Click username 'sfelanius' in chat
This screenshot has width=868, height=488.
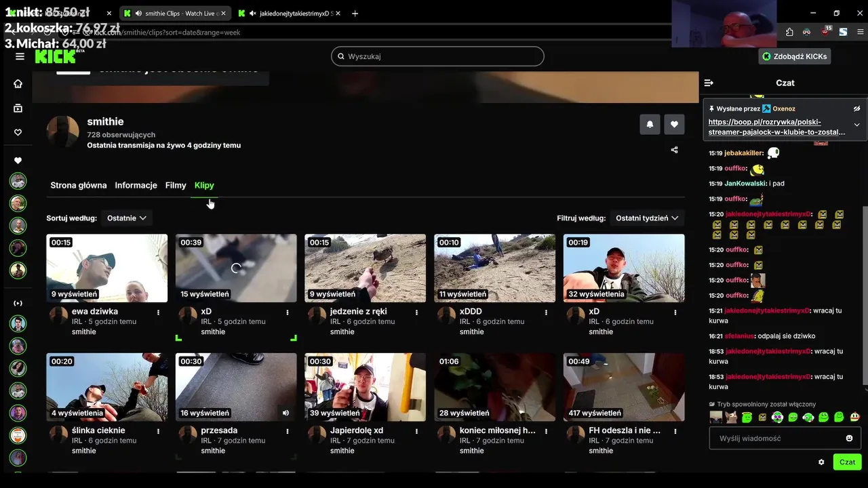click(x=738, y=336)
